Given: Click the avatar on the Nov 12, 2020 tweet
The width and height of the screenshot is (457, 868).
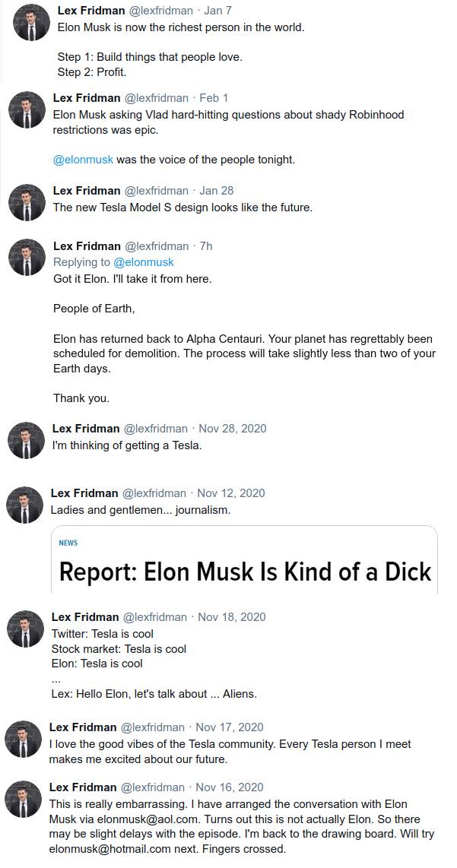Looking at the screenshot, I should coord(24,505).
